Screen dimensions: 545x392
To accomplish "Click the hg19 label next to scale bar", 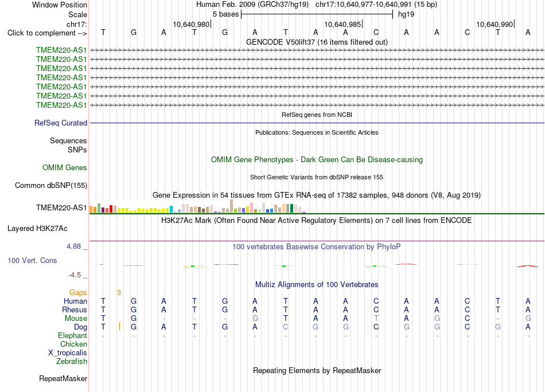I will [x=406, y=14].
